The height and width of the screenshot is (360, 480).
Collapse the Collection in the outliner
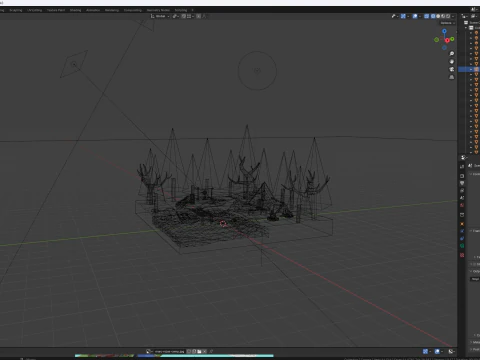click(x=467, y=28)
